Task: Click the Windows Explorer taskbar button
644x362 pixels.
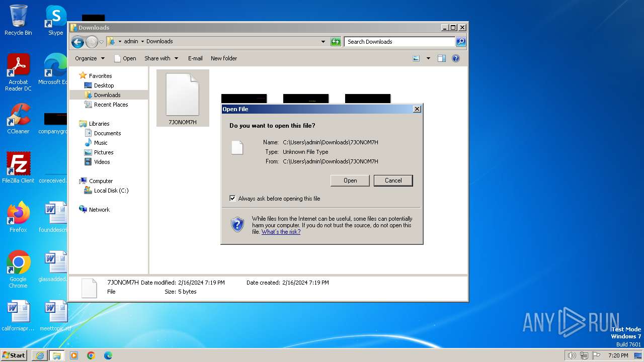Action: click(57, 355)
